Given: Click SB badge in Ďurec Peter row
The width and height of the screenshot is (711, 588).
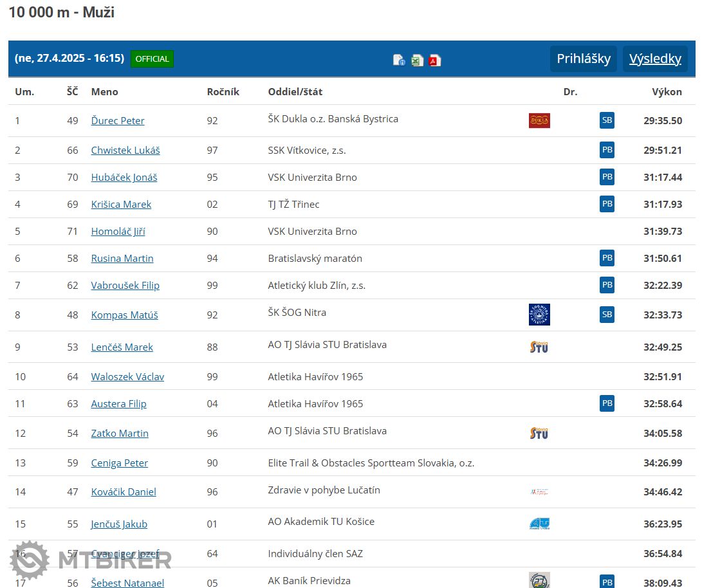Looking at the screenshot, I should (x=607, y=120).
